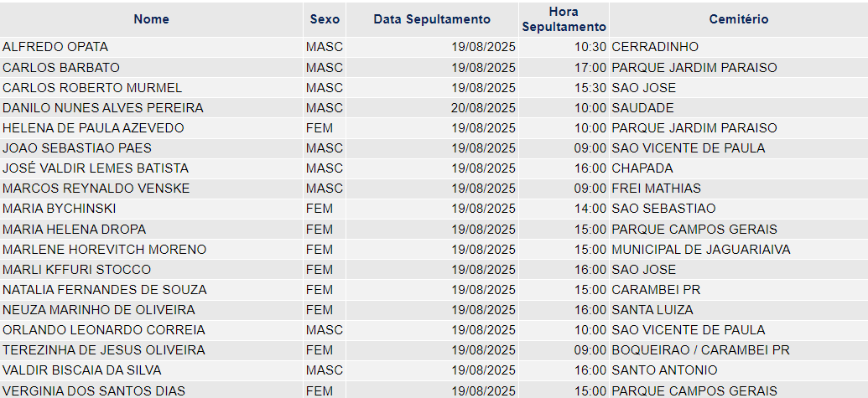Click the Hora Sepultamento column header
868x398 pixels.
point(564,19)
